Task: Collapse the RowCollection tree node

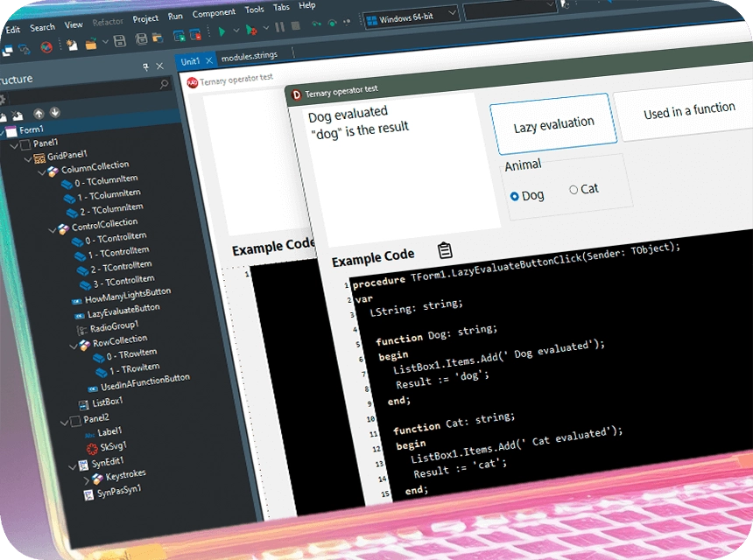Action: pos(73,346)
